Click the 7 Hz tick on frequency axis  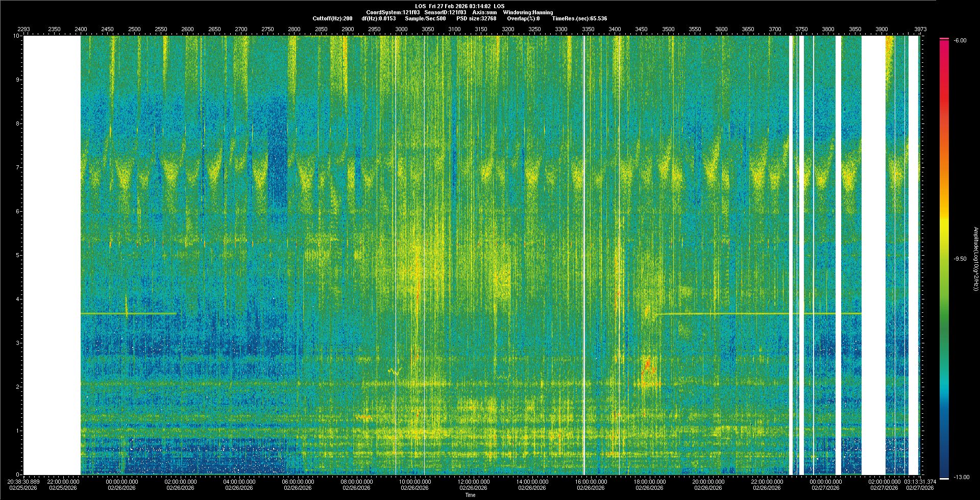tap(17, 167)
